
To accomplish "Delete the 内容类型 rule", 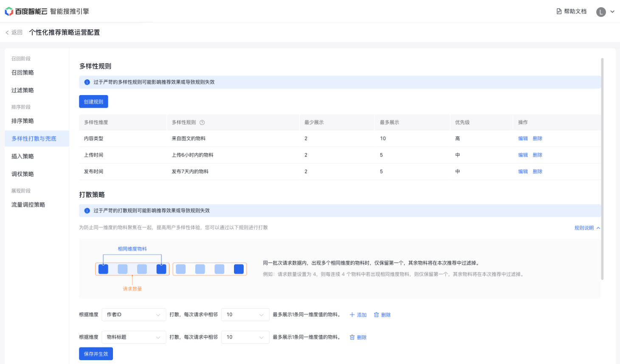I will 537,139.
